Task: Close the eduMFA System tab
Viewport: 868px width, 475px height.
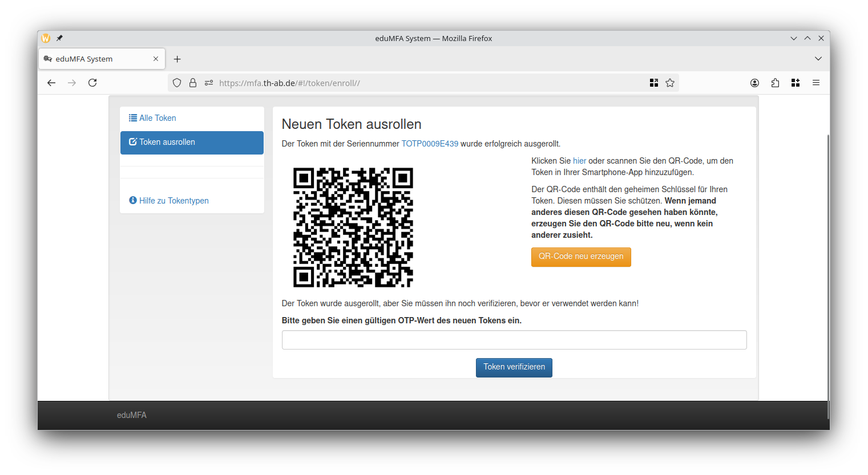Action: pos(156,59)
